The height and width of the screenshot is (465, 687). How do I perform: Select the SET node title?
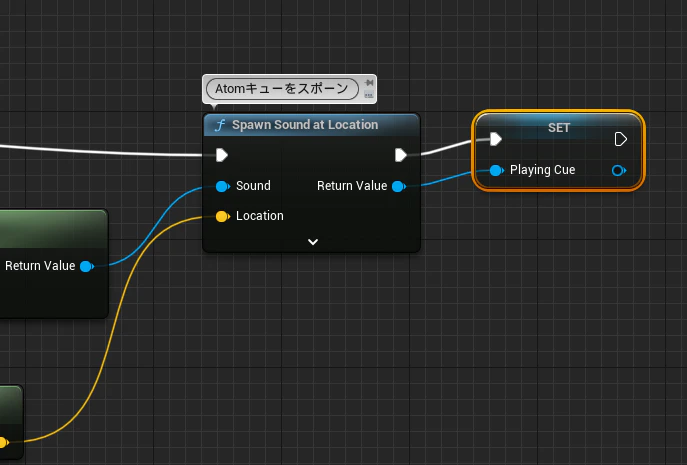(559, 128)
